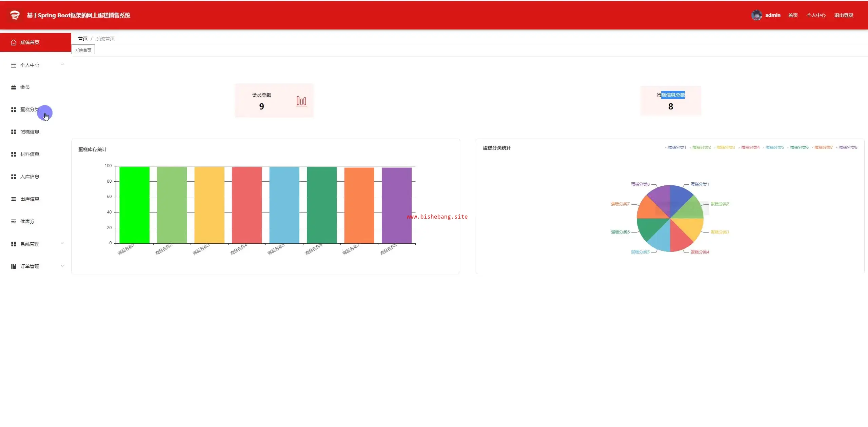Select the 系统首页 page tab
Screen dimensions: 868x427
83,50
